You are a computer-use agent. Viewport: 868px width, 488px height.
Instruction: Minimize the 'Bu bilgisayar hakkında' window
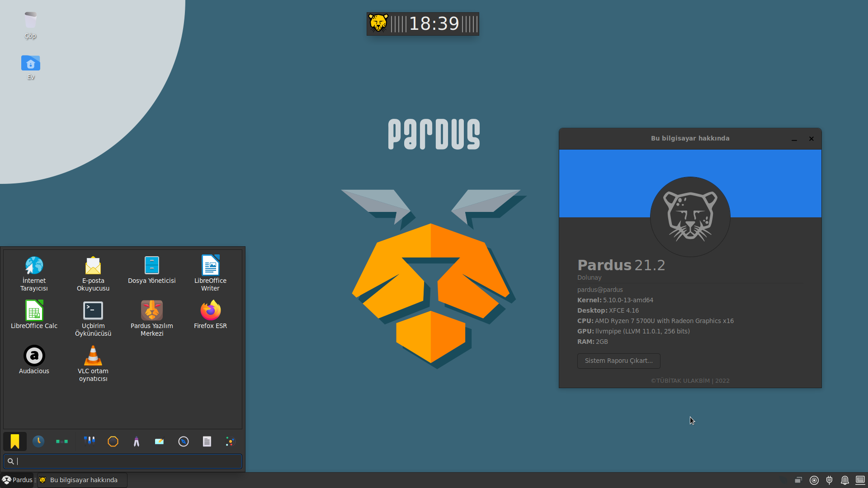[x=794, y=139]
